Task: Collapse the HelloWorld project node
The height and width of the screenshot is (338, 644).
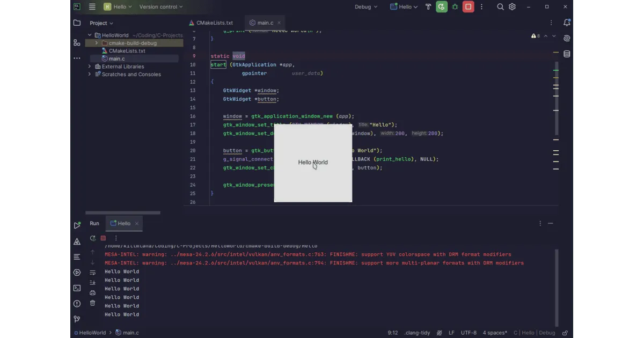Action: coord(90,35)
